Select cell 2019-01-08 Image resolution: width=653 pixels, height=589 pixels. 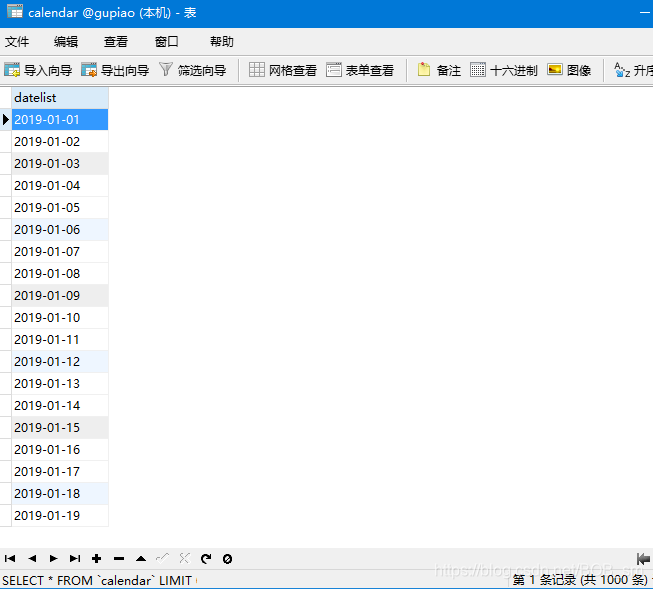(x=60, y=274)
